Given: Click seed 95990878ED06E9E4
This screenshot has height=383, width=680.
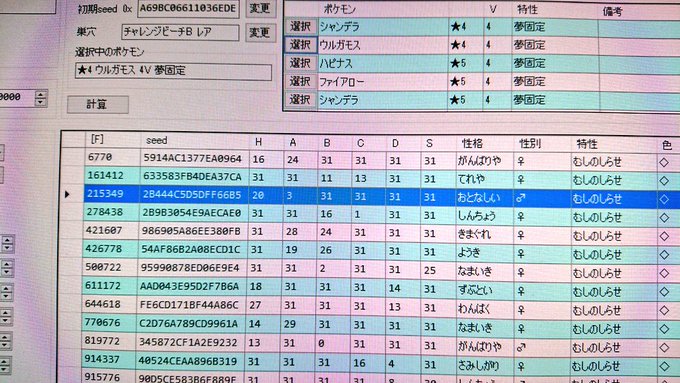Looking at the screenshot, I should click(190, 268).
